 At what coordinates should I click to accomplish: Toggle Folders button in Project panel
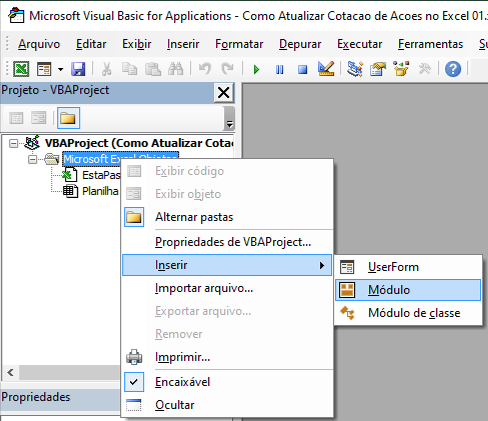(68, 118)
